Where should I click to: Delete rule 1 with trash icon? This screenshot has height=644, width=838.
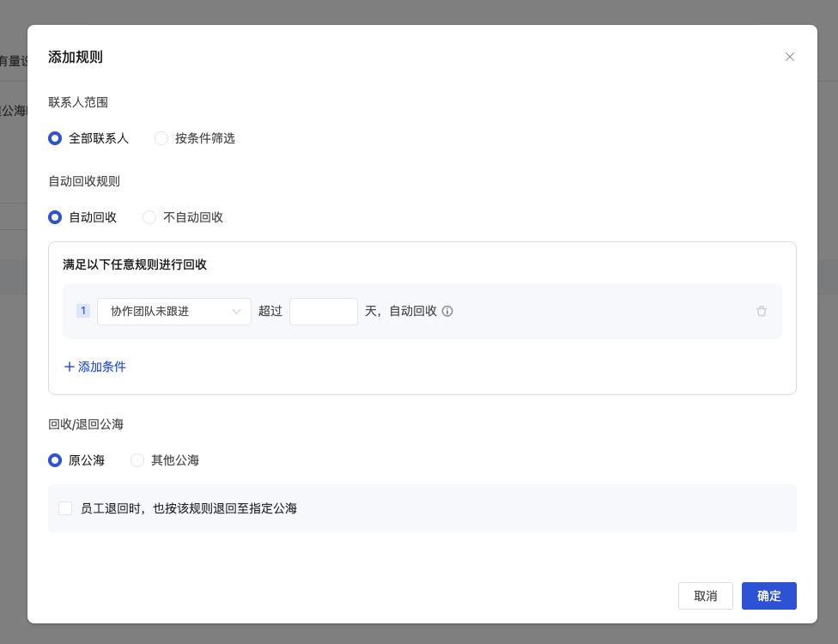(x=761, y=311)
